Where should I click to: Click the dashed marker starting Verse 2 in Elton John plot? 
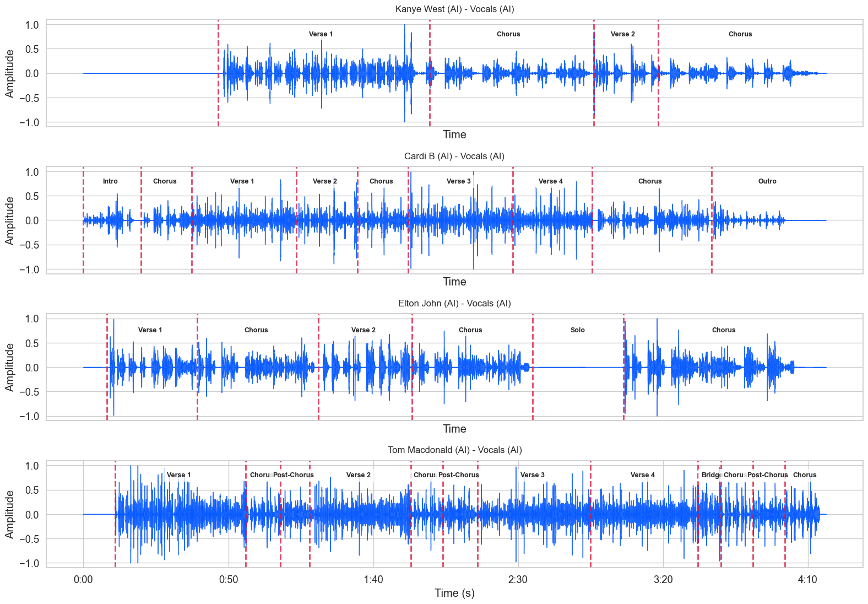click(x=318, y=367)
